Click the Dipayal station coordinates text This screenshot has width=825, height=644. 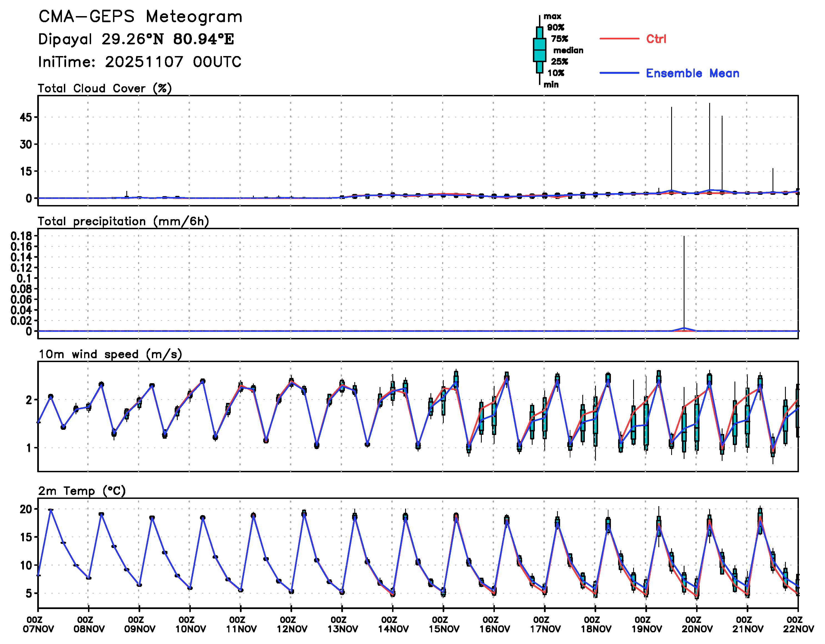click(136, 39)
